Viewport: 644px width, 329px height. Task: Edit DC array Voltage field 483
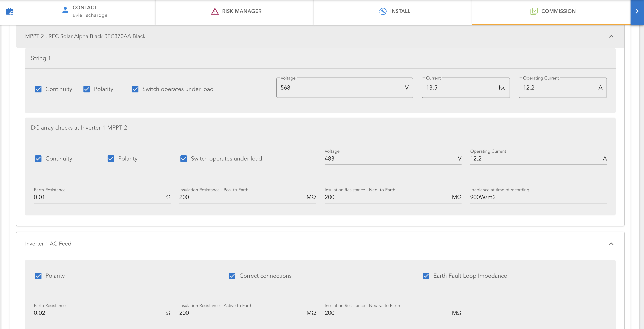pyautogui.click(x=393, y=158)
